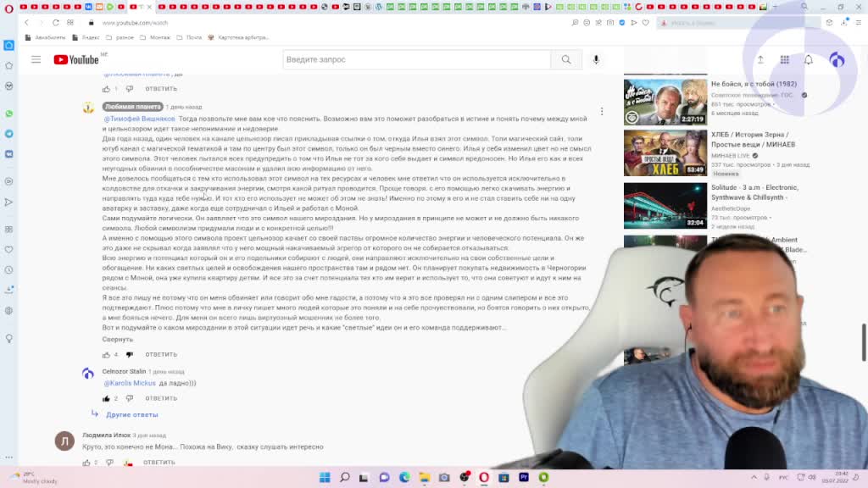
Task: Open the 'Не бойся, я с тобой (1982)' video thumbnail
Action: [665, 103]
